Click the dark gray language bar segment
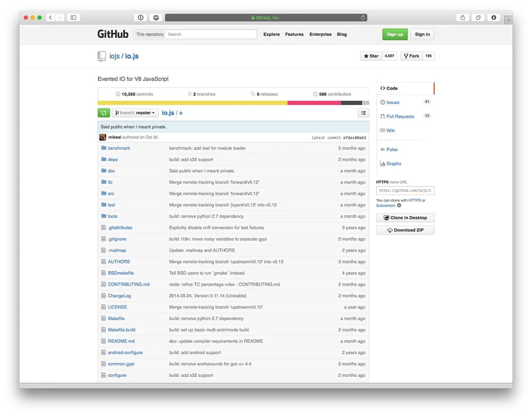Viewport: 532px width, 416px height. click(x=352, y=103)
